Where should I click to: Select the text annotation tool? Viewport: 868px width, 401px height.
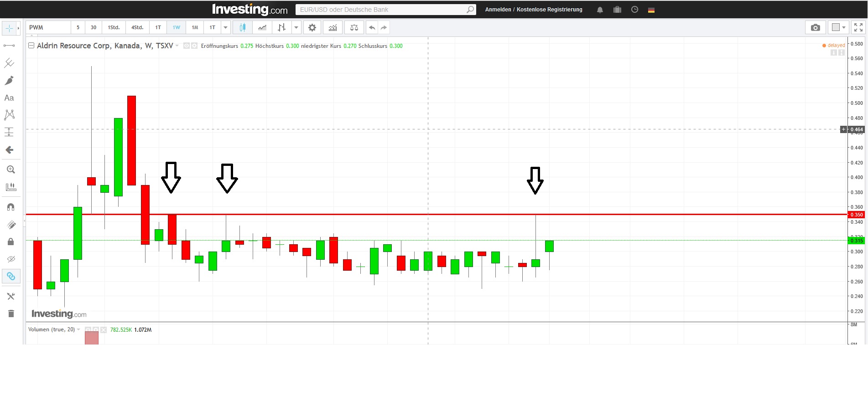(9, 98)
